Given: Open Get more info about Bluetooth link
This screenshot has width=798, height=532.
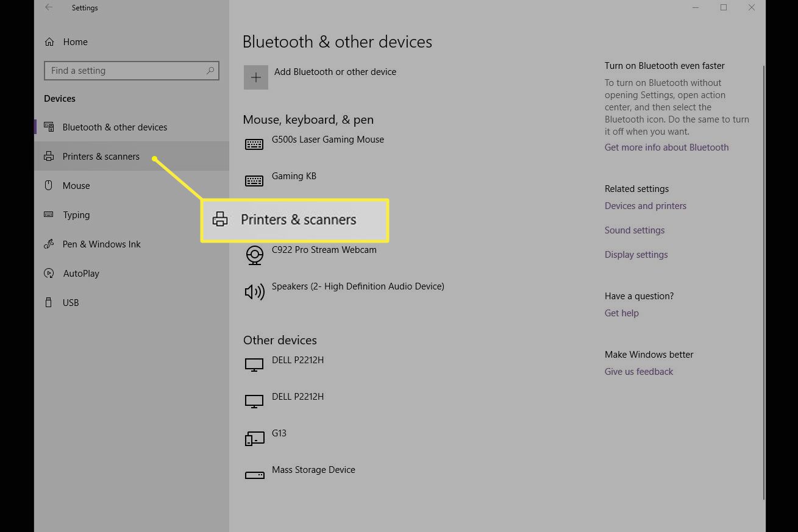Looking at the screenshot, I should tap(666, 147).
